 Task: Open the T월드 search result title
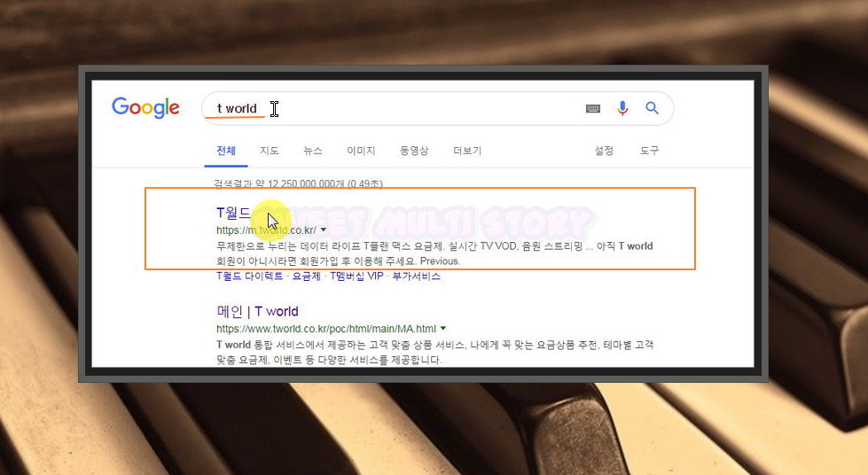(x=233, y=213)
